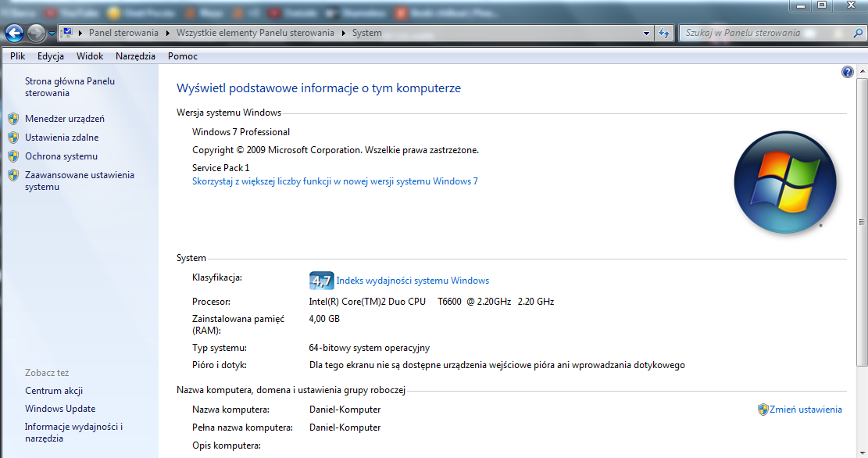Viewport: 868px width, 458px height.
Task: Click the scrollbar up arrow
Action: pos(861,71)
